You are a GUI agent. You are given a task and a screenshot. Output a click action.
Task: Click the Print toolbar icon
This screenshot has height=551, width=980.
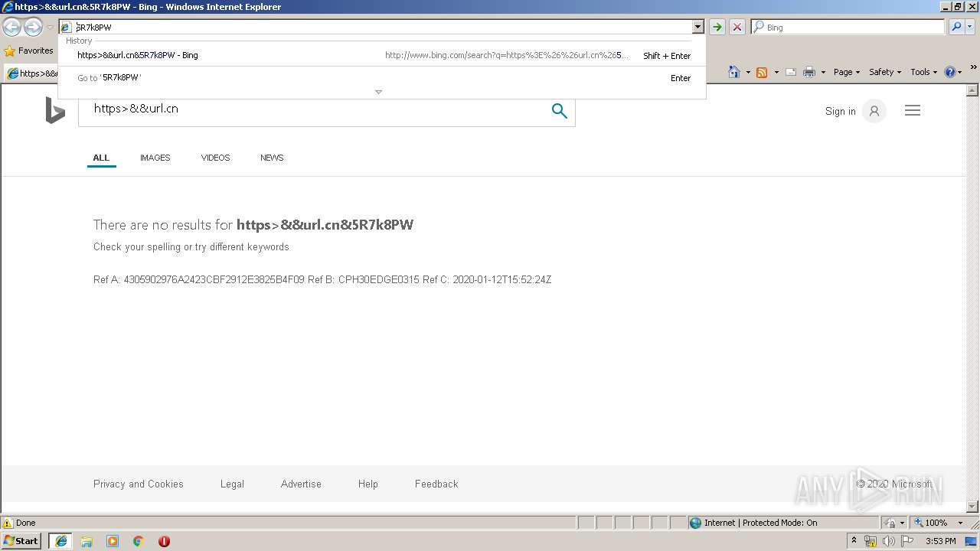pos(809,72)
